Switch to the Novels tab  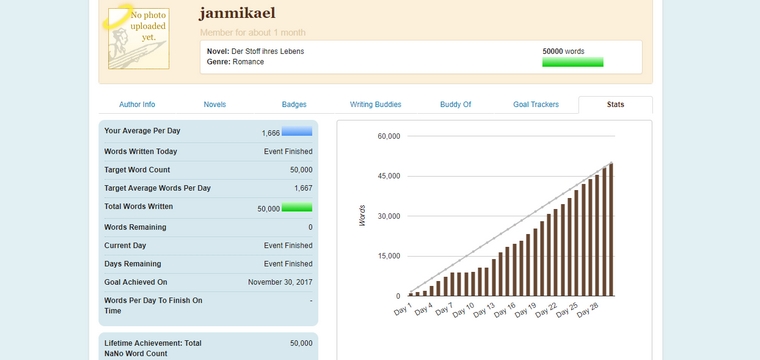coord(215,105)
